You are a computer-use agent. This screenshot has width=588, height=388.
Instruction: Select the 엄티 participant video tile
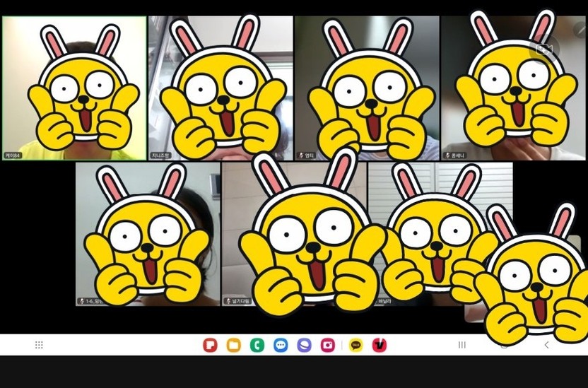tap(367, 88)
